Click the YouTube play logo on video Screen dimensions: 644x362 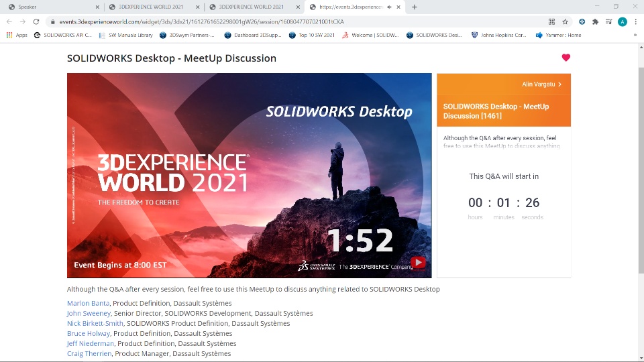[418, 263]
